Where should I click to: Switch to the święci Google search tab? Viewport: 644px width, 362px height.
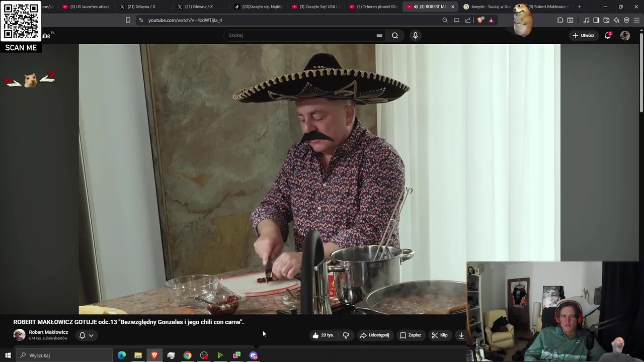486,7
